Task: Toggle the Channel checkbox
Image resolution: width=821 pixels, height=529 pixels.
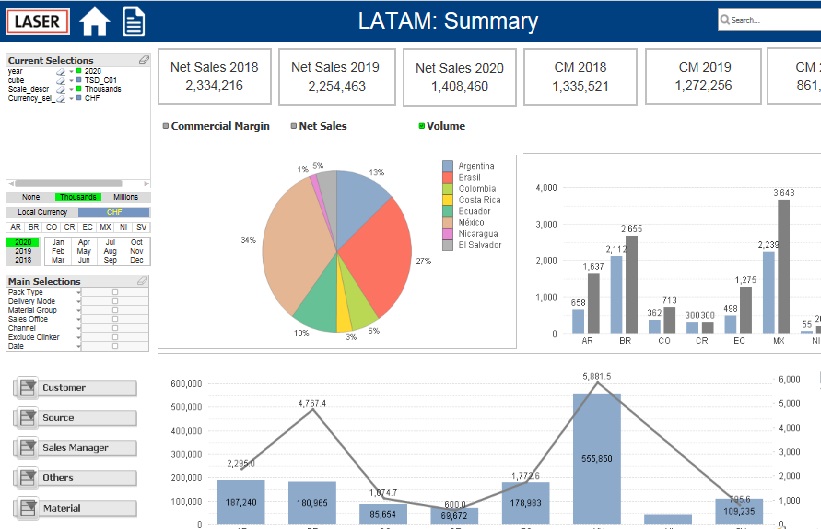Action: (115, 328)
